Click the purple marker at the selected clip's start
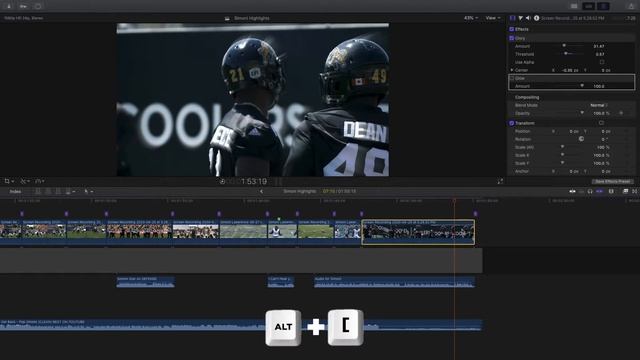 pyautogui.click(x=362, y=214)
